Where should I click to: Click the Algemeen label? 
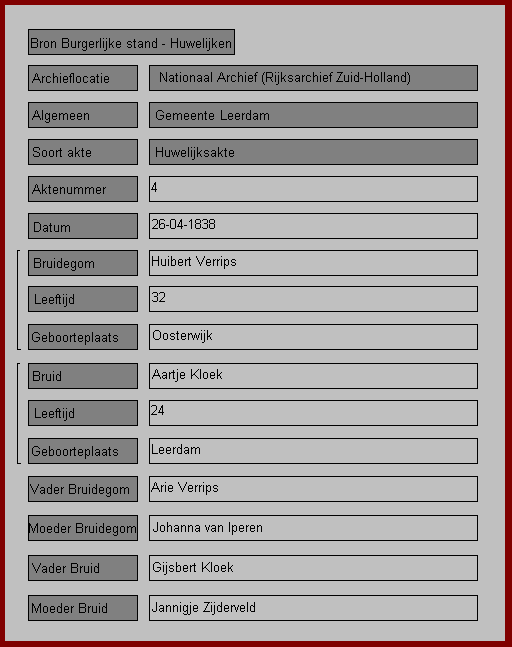(83, 115)
